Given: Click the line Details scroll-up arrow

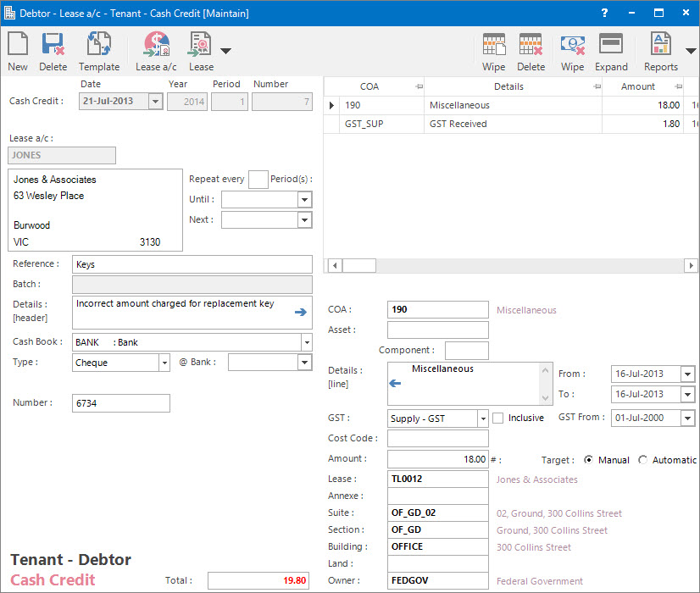Looking at the screenshot, I should [x=545, y=370].
